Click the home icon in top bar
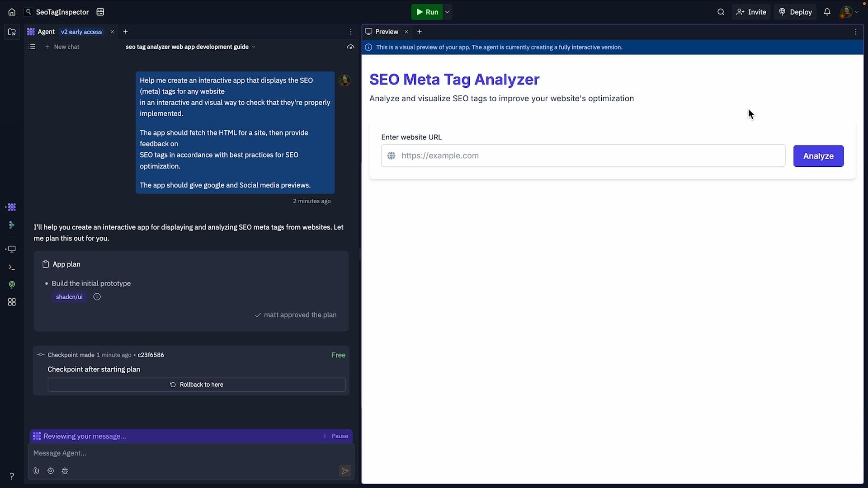The height and width of the screenshot is (488, 868). click(12, 12)
